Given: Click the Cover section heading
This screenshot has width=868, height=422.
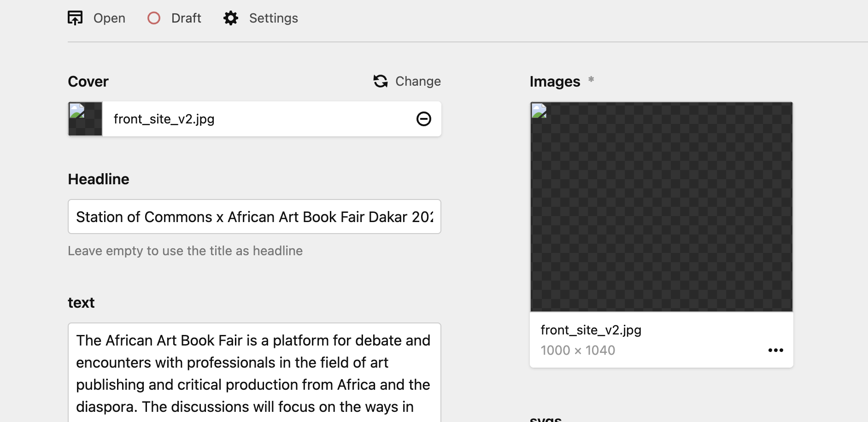Looking at the screenshot, I should (x=88, y=82).
